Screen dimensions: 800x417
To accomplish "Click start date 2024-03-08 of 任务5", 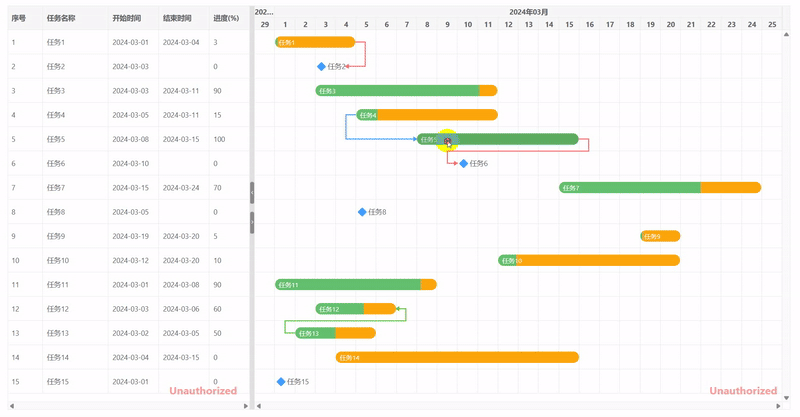I will (131, 139).
